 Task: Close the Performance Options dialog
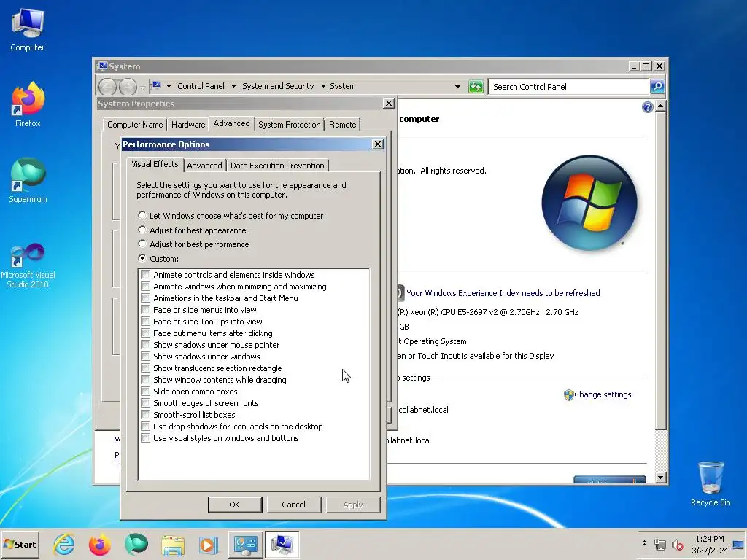[377, 144]
